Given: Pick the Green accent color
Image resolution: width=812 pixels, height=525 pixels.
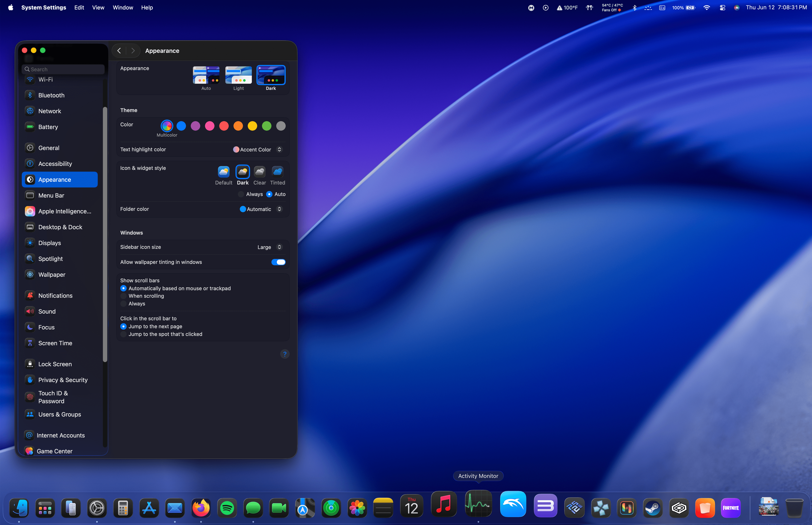Looking at the screenshot, I should coord(267,126).
